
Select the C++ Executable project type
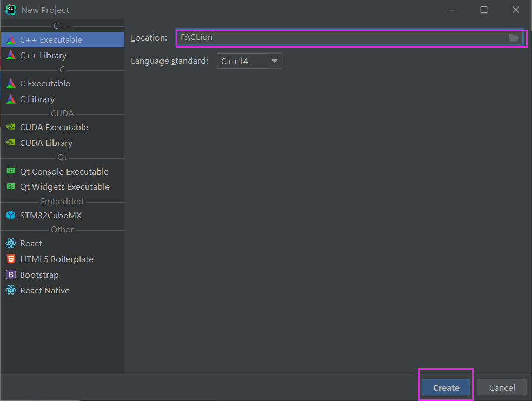(62, 39)
